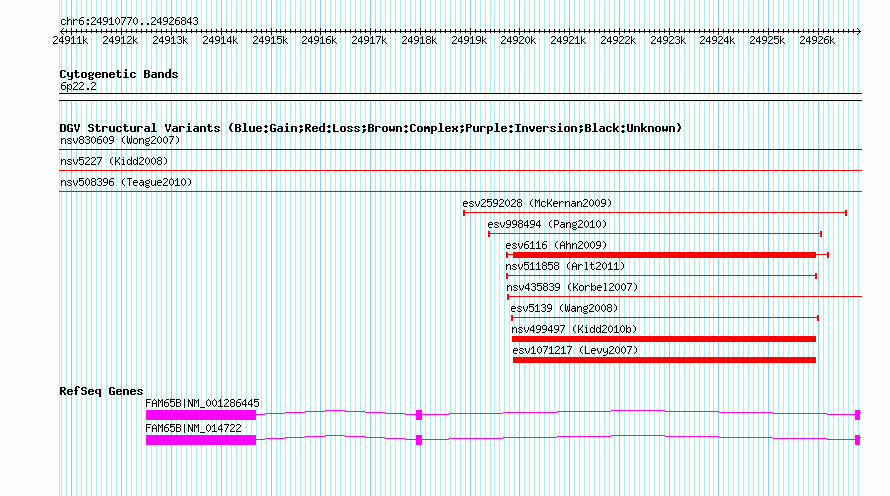The height and width of the screenshot is (496, 890).
Task: Click the 24911k ruler position
Action: pyautogui.click(x=70, y=40)
